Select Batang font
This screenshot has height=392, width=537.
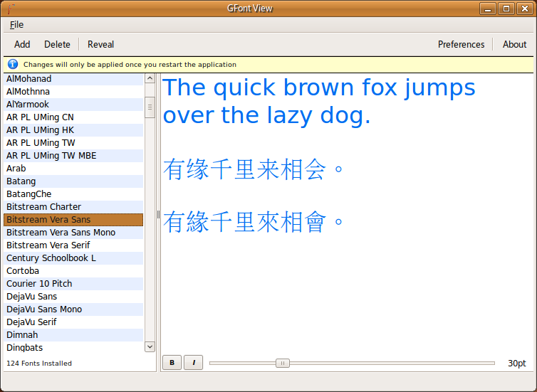click(x=73, y=181)
